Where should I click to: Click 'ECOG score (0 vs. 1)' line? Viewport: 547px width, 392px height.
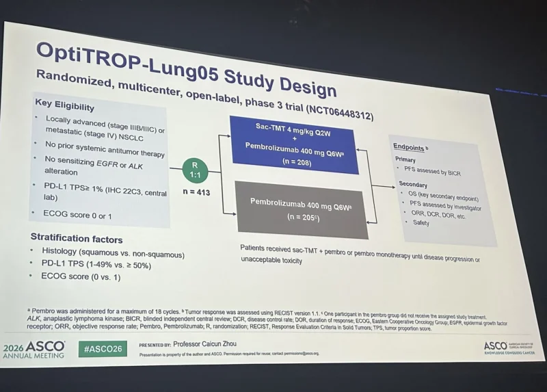[x=81, y=276]
